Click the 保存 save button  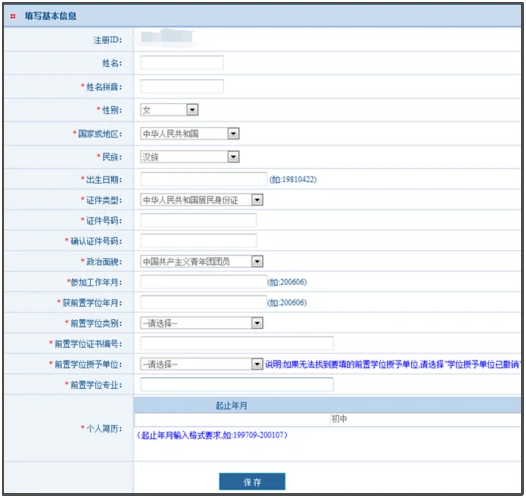pos(252,482)
